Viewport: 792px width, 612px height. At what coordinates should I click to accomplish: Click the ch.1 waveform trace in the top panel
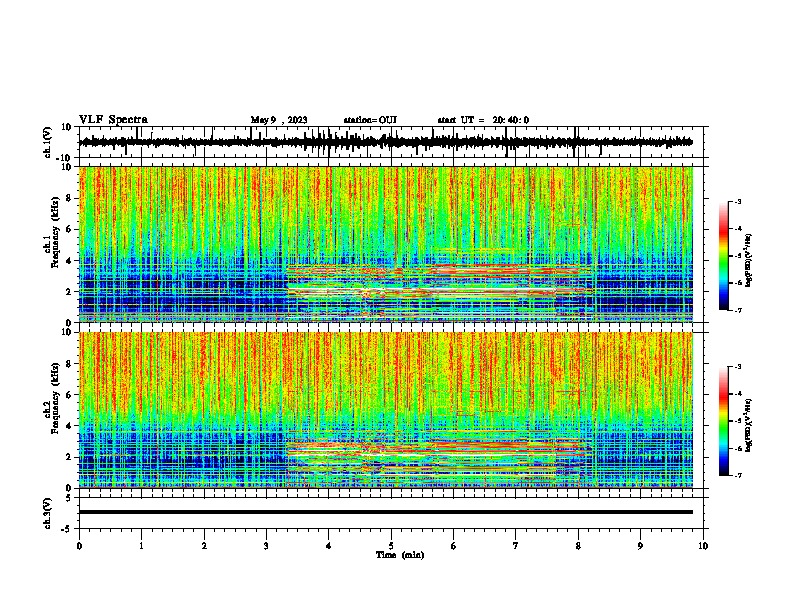click(385, 142)
